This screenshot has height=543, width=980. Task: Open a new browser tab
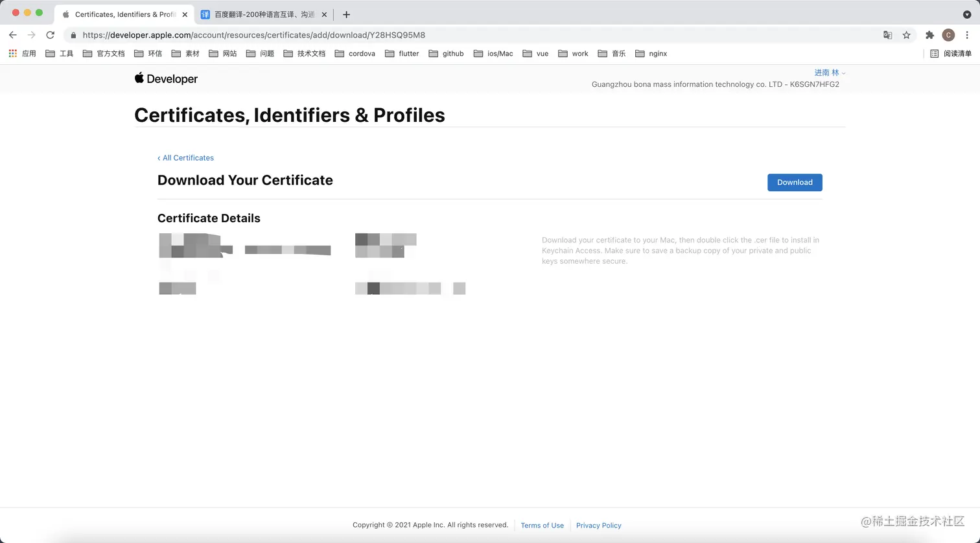(346, 14)
